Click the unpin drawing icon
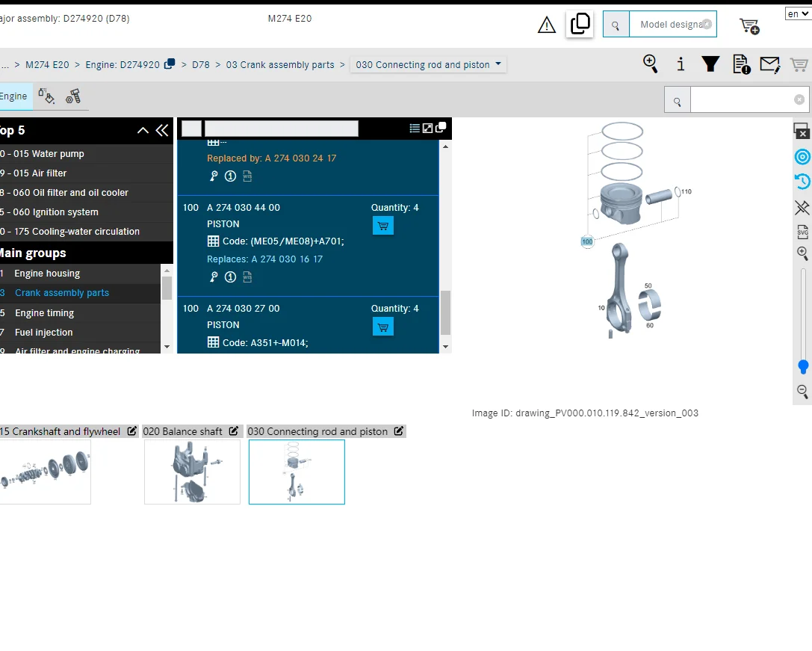Image resolution: width=812 pixels, height=651 pixels. pos(802,207)
